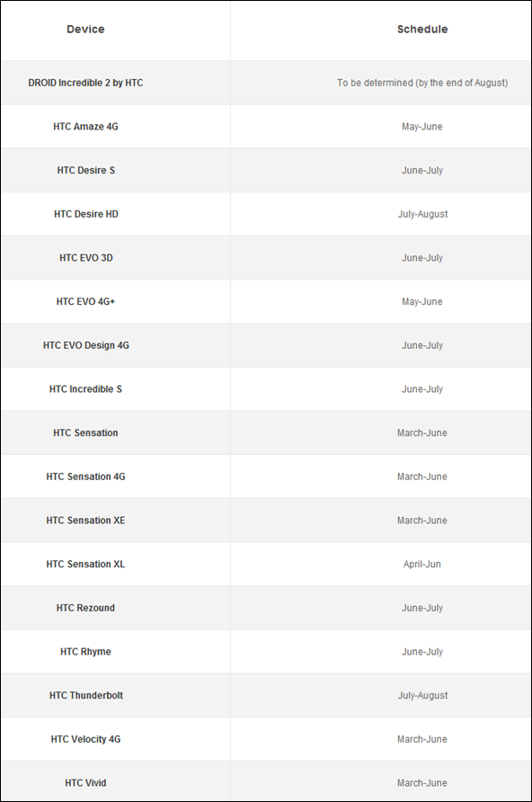Screen dimensions: 532x802
Task: Click the HTC Velocity 4G device name
Action: click(x=85, y=739)
